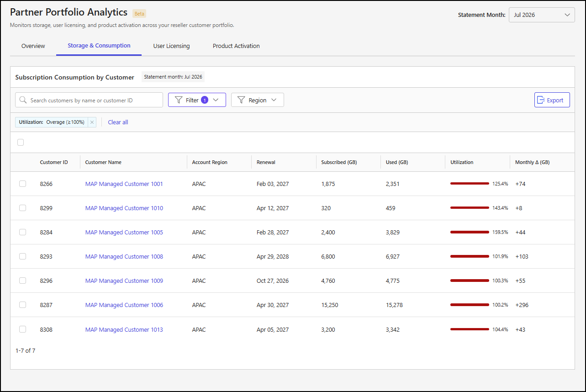Open the User Licensing tab
The width and height of the screenshot is (586, 392).
[x=171, y=46]
